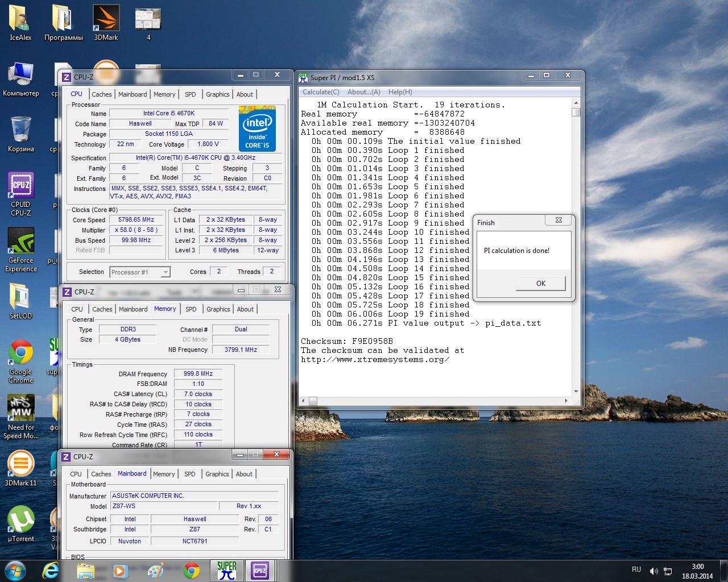Image resolution: width=728 pixels, height=582 pixels.
Task: Open the Help(H) menu in Super PI
Action: [400, 92]
